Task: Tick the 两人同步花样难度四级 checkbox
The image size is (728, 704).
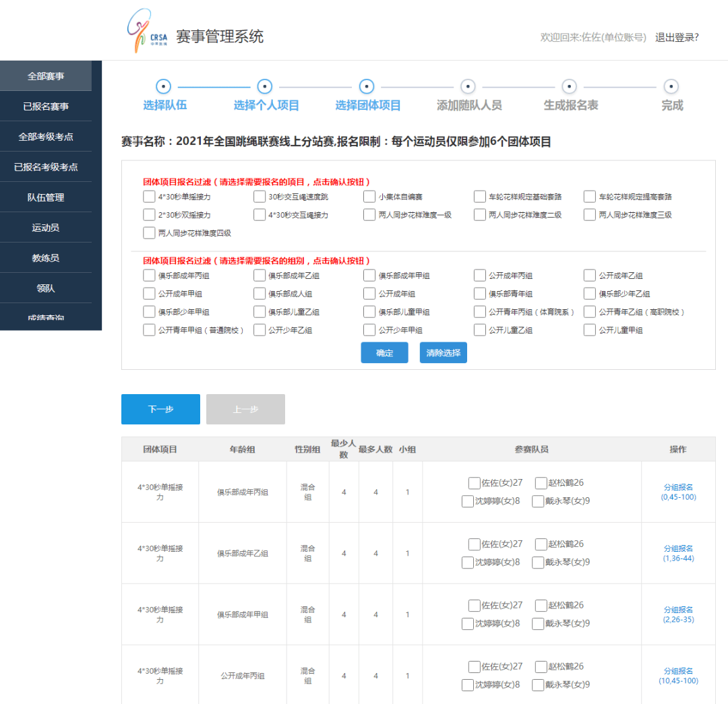Action: (149, 233)
